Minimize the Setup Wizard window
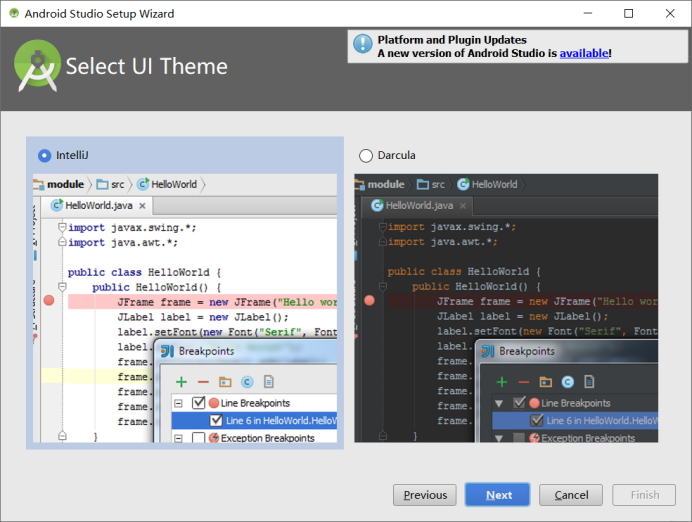Image resolution: width=692 pixels, height=522 pixels. click(587, 14)
